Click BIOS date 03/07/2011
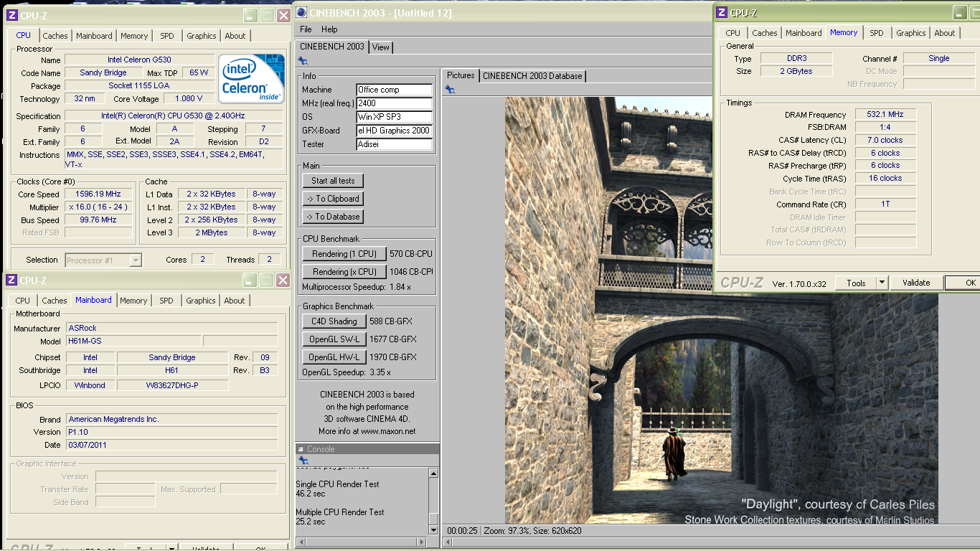This screenshot has height=551, width=980. 171,445
